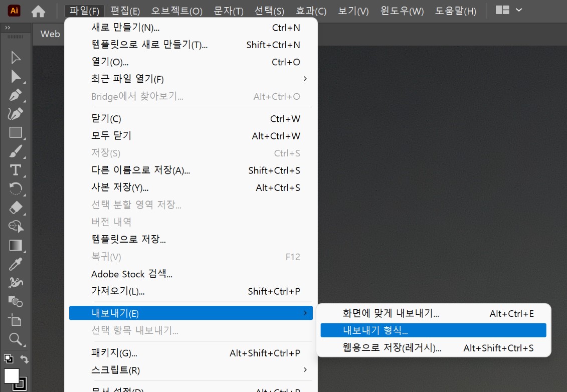Go to the Home screen icon
The image size is (567, 392).
pos(38,11)
